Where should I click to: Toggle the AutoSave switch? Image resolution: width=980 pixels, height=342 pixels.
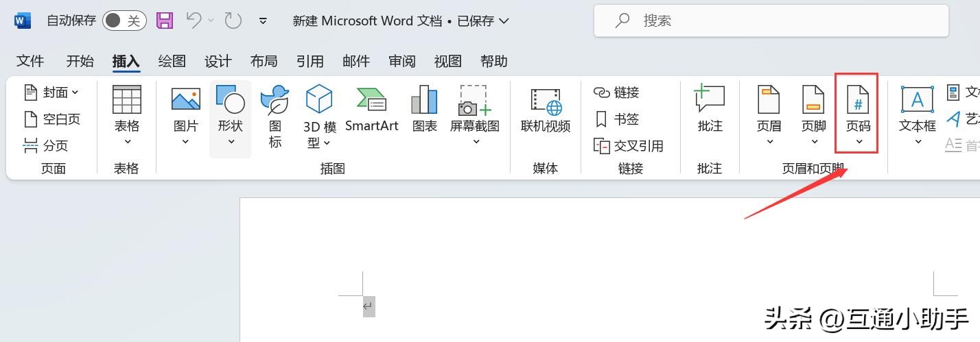(x=124, y=21)
